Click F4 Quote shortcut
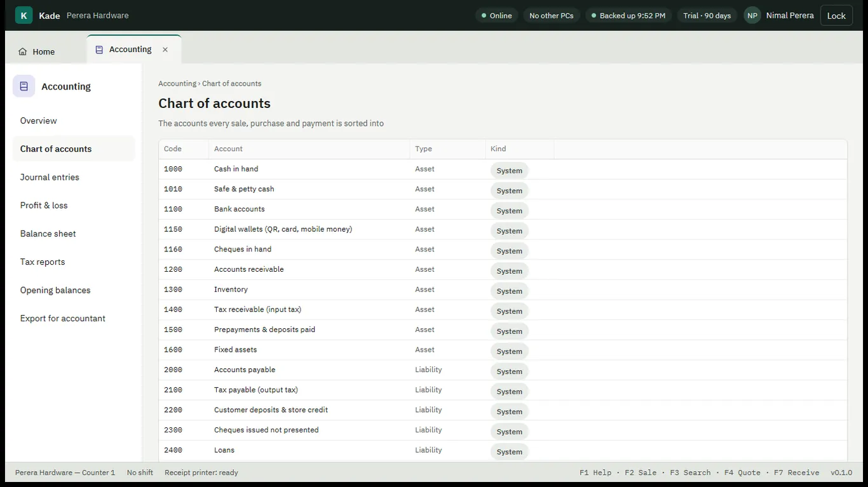This screenshot has height=487, width=868. [742, 472]
